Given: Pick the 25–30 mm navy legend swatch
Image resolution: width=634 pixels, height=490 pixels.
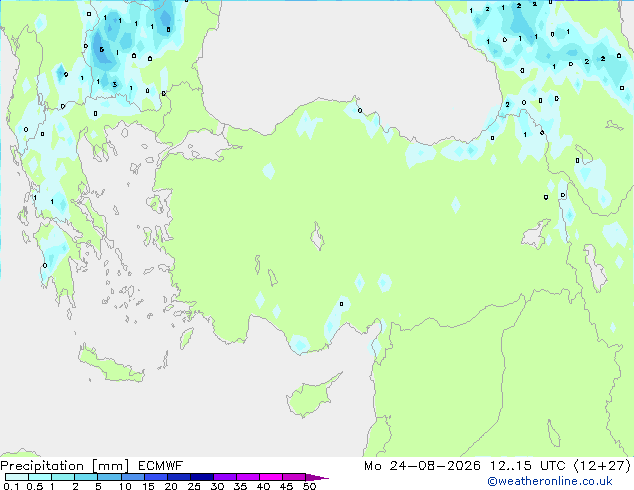Looking at the screenshot, I should (202, 477).
